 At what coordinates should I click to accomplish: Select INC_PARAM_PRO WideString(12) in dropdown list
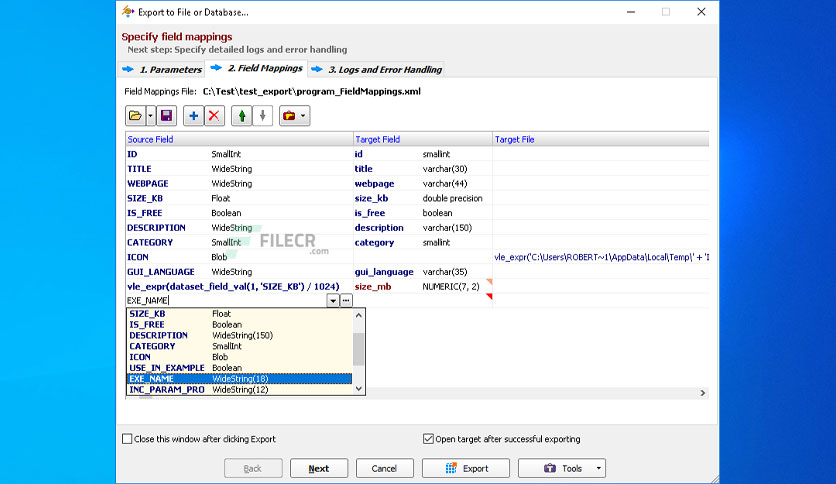[239, 390]
